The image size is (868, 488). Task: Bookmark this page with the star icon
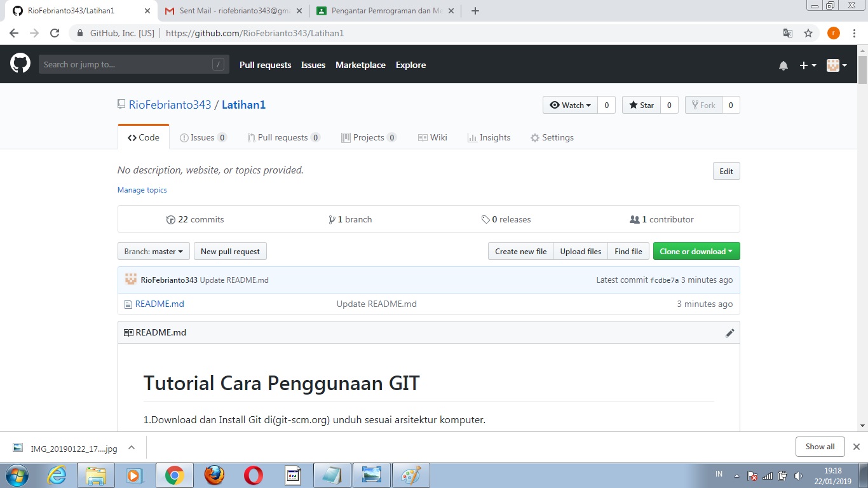click(808, 33)
